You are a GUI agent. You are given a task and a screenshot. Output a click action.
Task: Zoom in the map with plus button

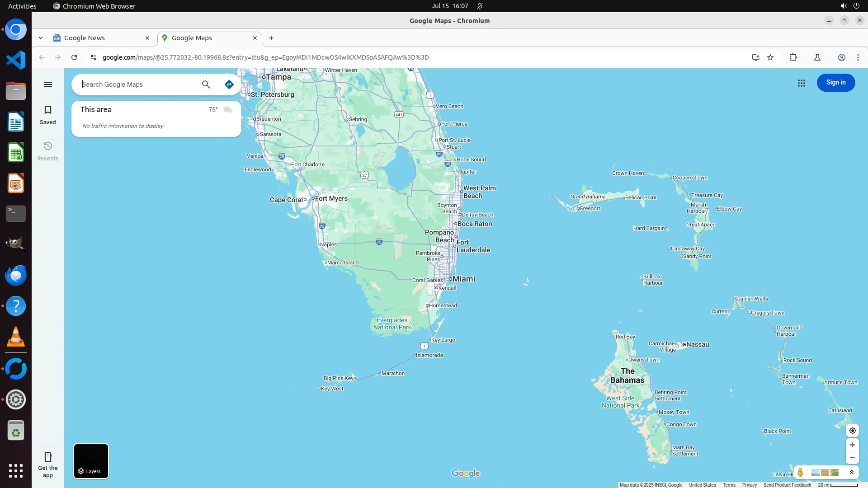coord(852,445)
